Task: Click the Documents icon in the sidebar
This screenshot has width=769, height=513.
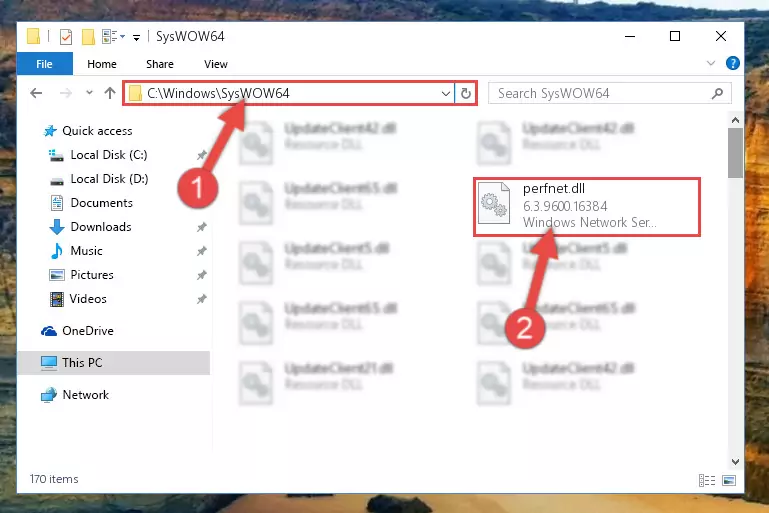Action: click(57, 203)
